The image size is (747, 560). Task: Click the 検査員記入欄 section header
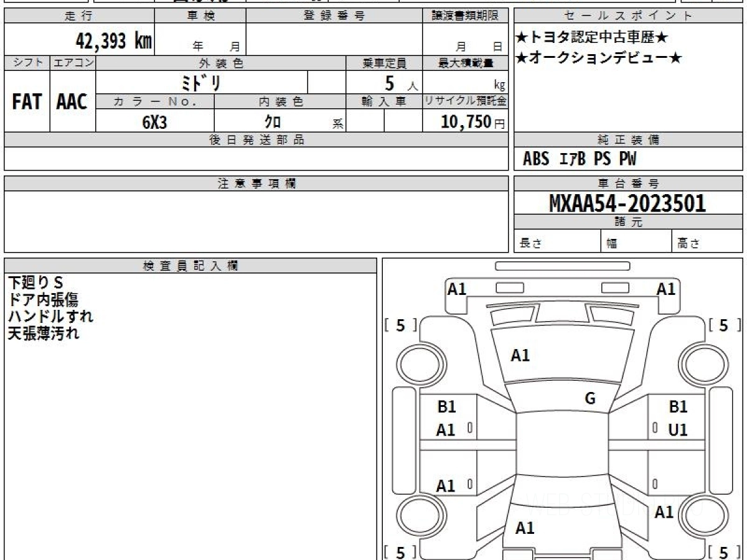click(190, 266)
